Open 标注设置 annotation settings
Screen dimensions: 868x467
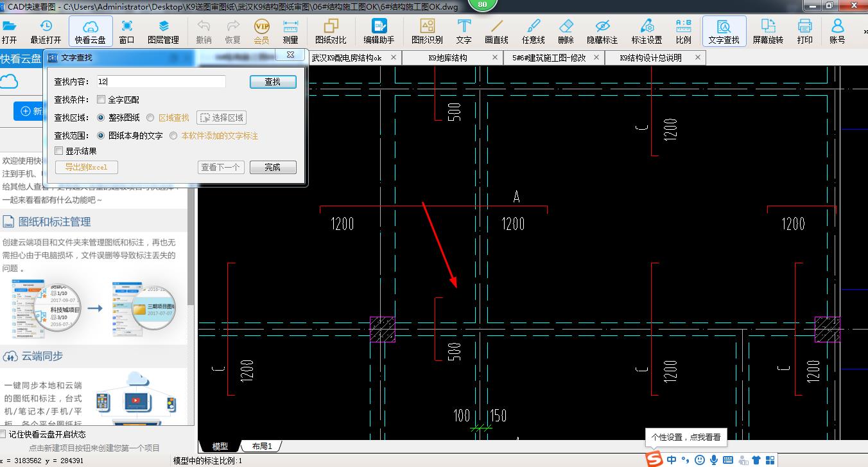click(647, 31)
